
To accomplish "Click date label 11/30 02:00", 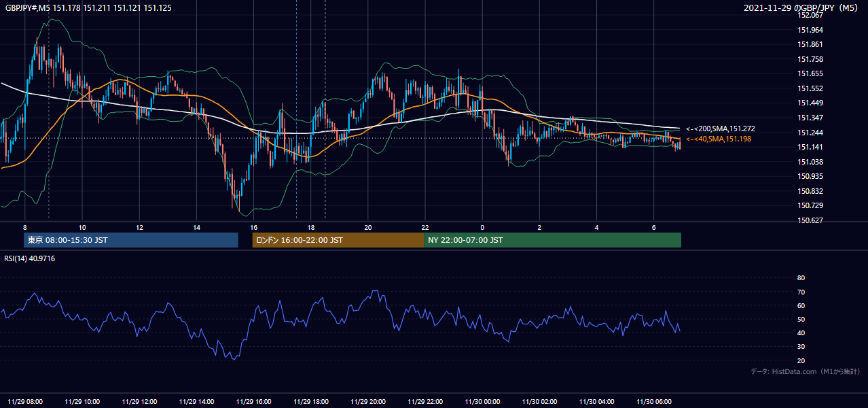I will tap(539, 401).
